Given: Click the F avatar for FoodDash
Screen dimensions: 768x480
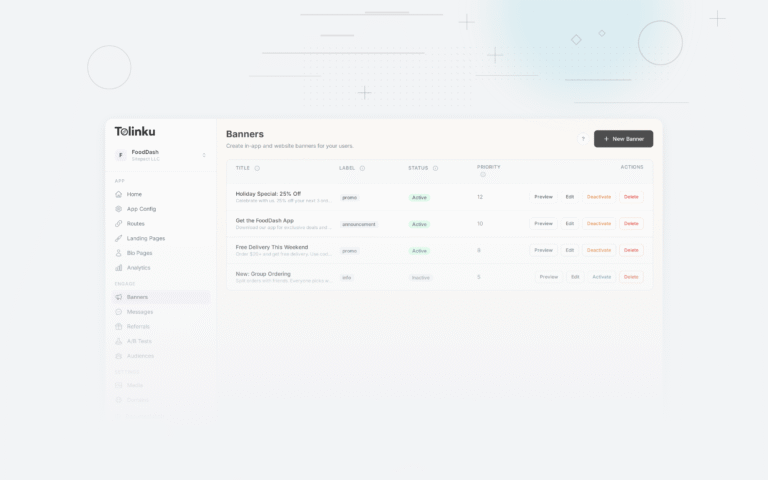Looking at the screenshot, I should pos(121,155).
